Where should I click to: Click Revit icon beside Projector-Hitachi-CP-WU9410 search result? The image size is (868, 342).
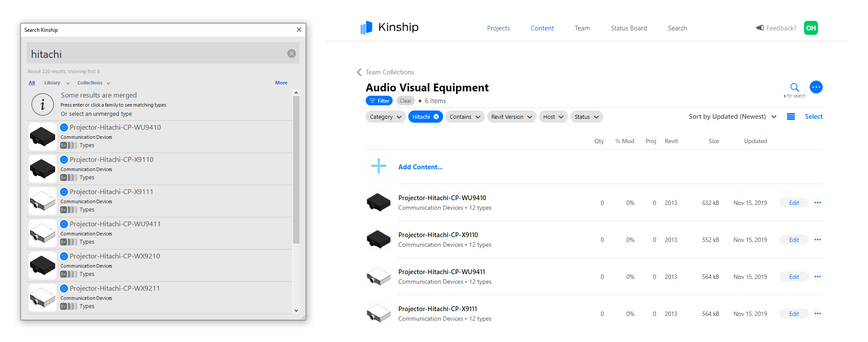64,127
